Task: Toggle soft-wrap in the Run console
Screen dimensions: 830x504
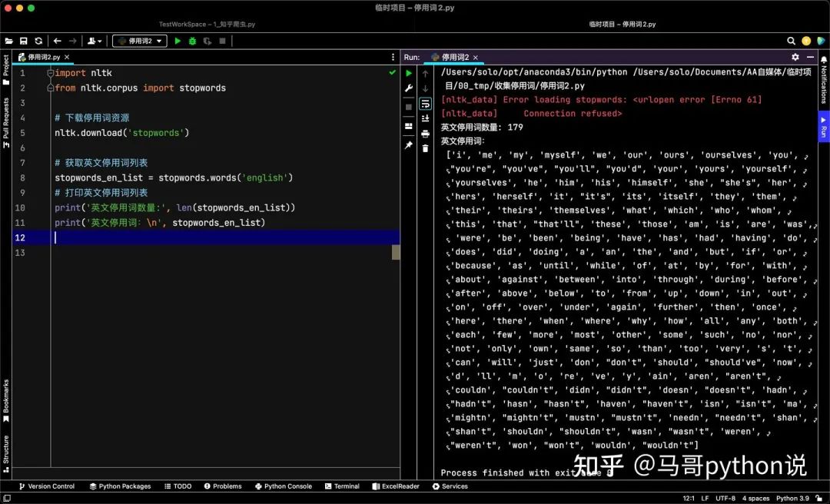Action: [x=425, y=104]
